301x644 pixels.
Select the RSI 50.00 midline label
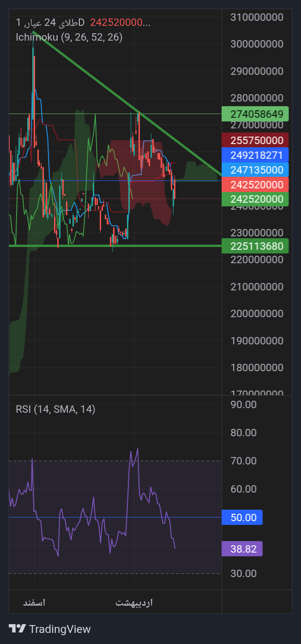pyautogui.click(x=242, y=518)
